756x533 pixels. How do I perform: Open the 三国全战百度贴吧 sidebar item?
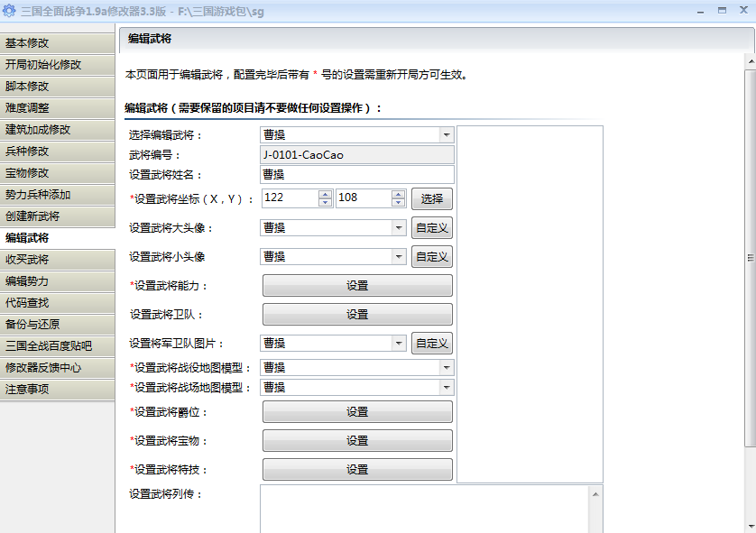pos(58,346)
